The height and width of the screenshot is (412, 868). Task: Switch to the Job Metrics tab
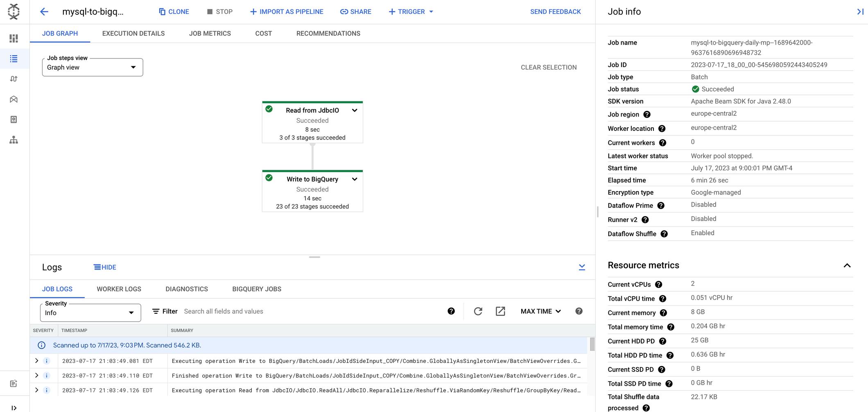[210, 34]
